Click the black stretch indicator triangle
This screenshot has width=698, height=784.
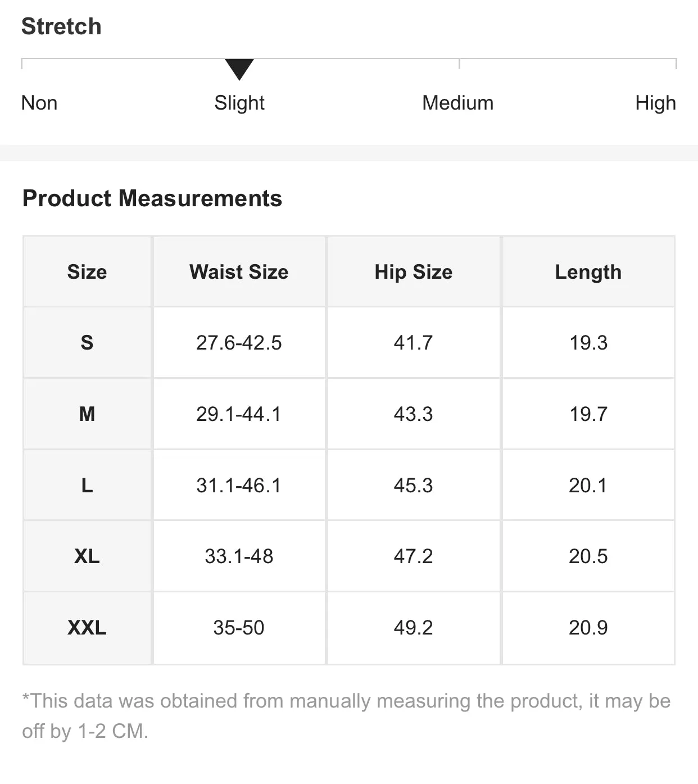(x=239, y=68)
